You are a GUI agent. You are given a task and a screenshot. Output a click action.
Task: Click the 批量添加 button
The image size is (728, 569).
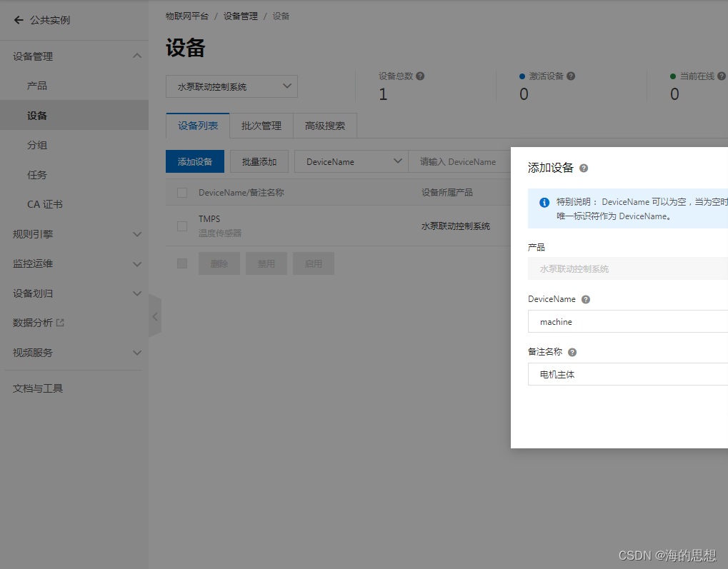259,161
